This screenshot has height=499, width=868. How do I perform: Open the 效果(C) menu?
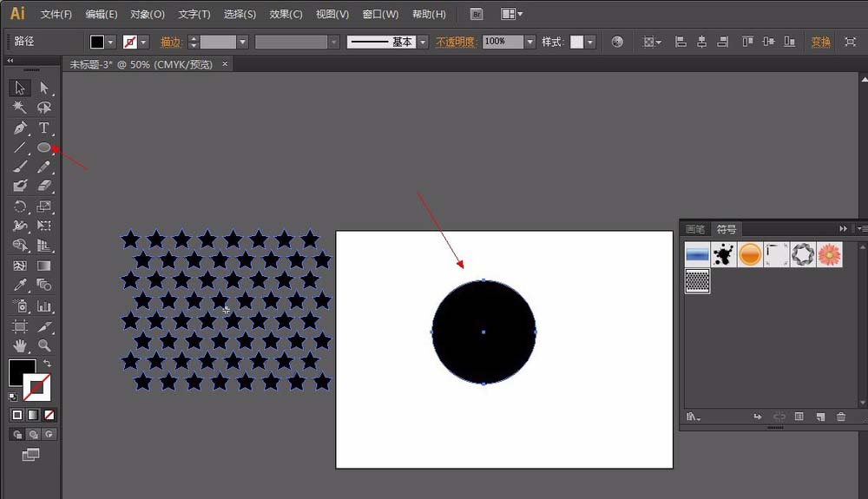coord(286,14)
